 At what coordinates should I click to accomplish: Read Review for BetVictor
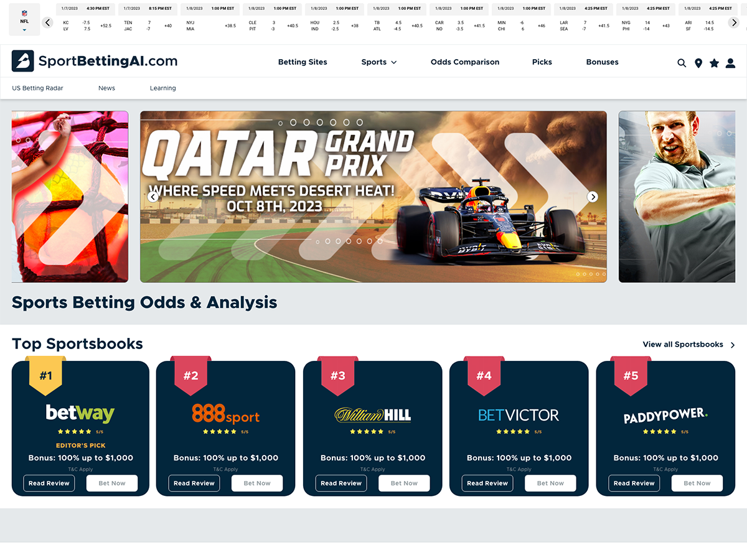pos(487,483)
